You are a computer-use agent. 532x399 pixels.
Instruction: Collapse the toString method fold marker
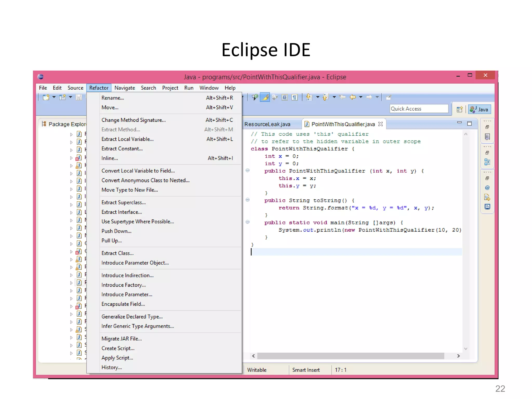[248, 200]
